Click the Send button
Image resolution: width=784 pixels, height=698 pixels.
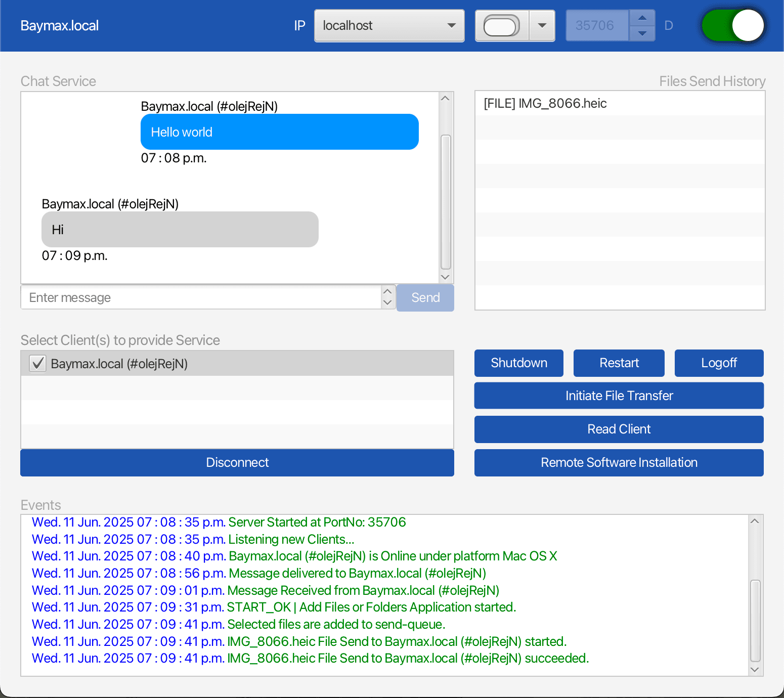pyautogui.click(x=425, y=297)
